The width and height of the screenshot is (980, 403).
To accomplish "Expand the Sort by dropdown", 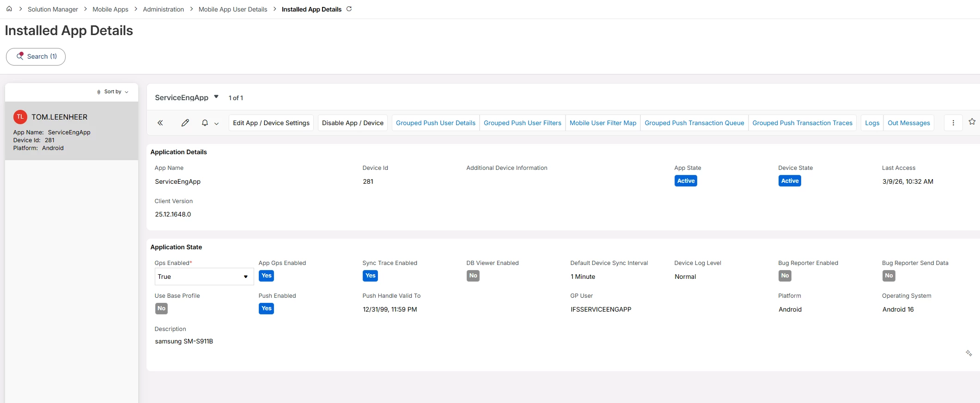I will 113,92.
